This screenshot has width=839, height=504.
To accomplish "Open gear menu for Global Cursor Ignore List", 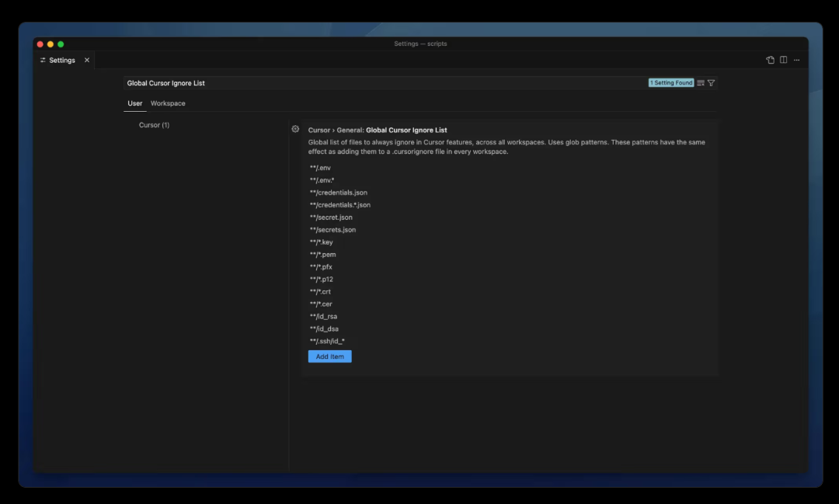I will [x=295, y=129].
